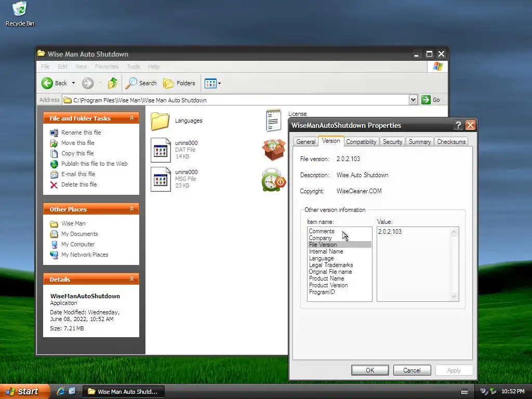The image size is (532, 399).
Task: Click the Go button next to address bar
Action: point(431,100)
